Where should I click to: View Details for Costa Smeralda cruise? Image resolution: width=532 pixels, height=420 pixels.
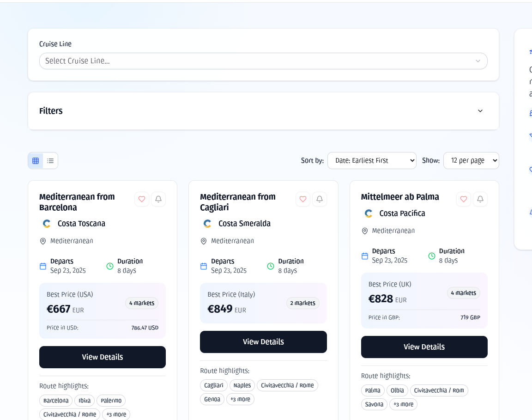pyautogui.click(x=263, y=341)
